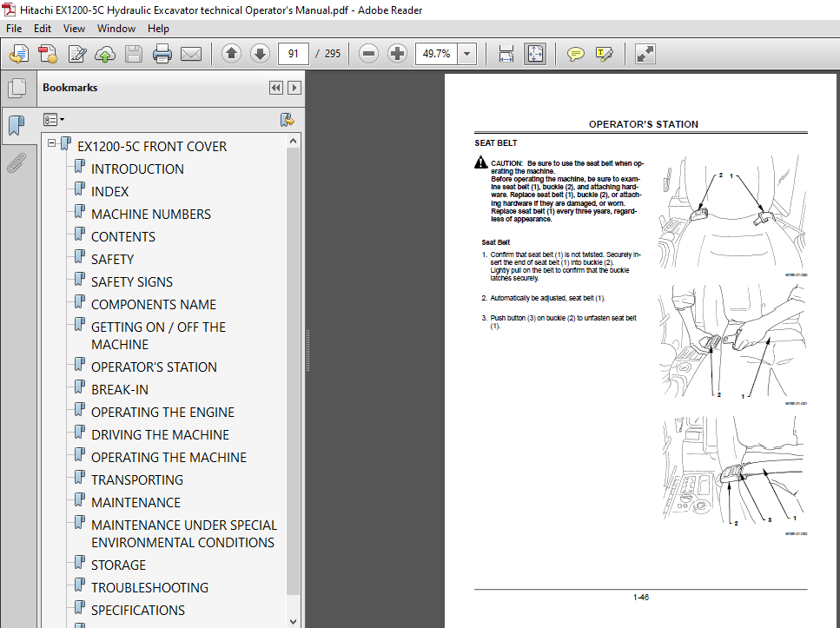Click the Fit width scrolling icon

point(506,54)
